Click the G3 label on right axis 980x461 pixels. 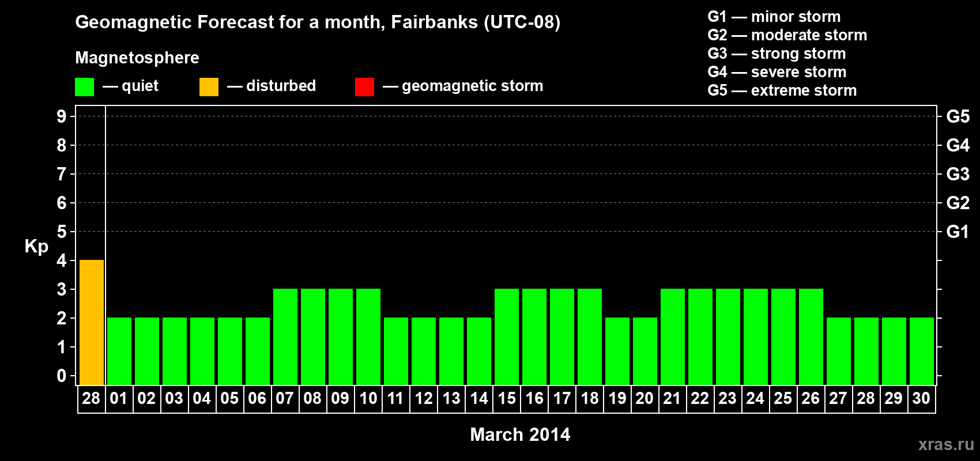point(958,174)
